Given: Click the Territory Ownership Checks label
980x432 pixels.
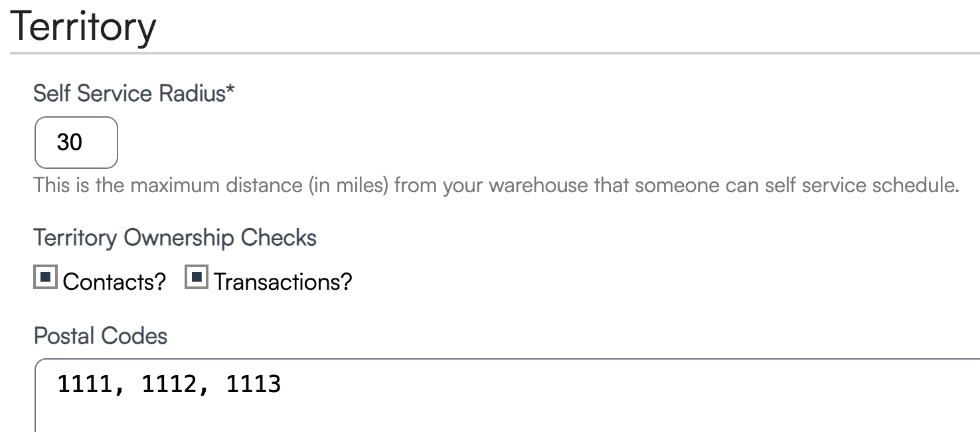Looking at the screenshot, I should [175, 237].
